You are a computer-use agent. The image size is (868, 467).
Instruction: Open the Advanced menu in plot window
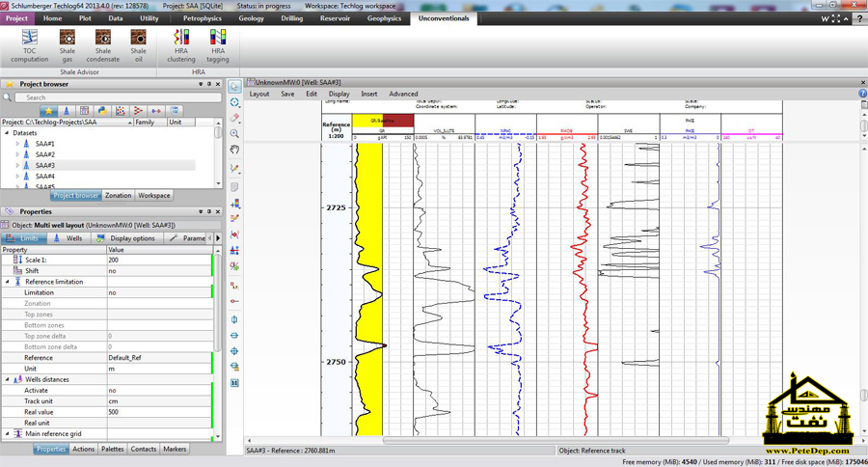point(403,95)
